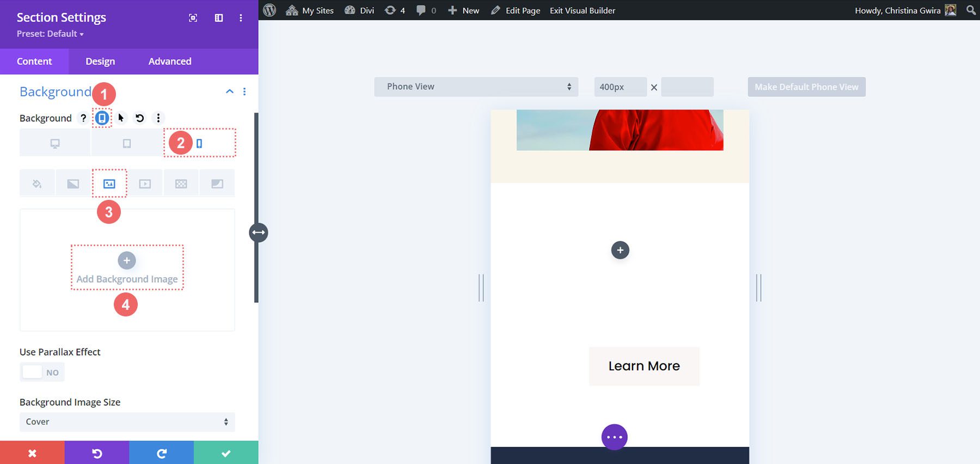Open the background video tab icon
Viewport: 980px width, 464px height.
point(145,184)
